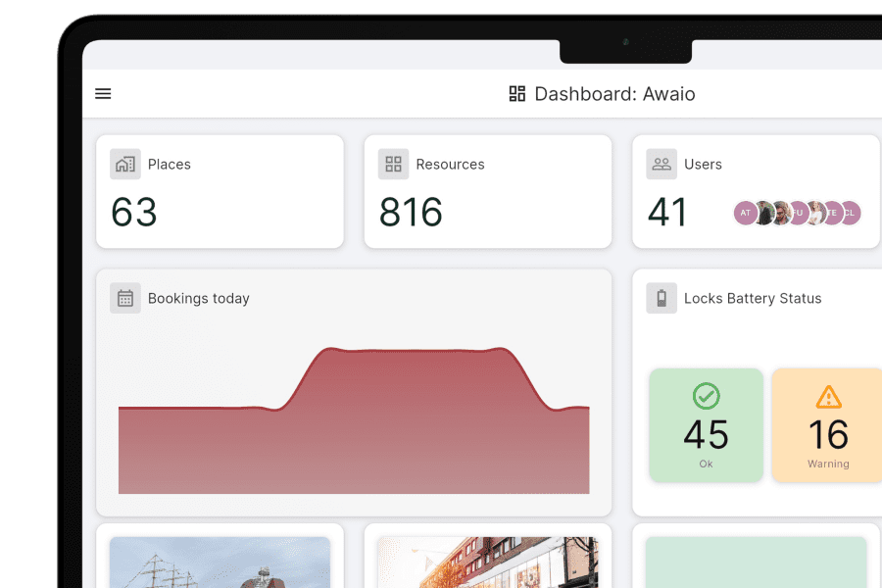Click the FU user avatar

[x=797, y=213]
